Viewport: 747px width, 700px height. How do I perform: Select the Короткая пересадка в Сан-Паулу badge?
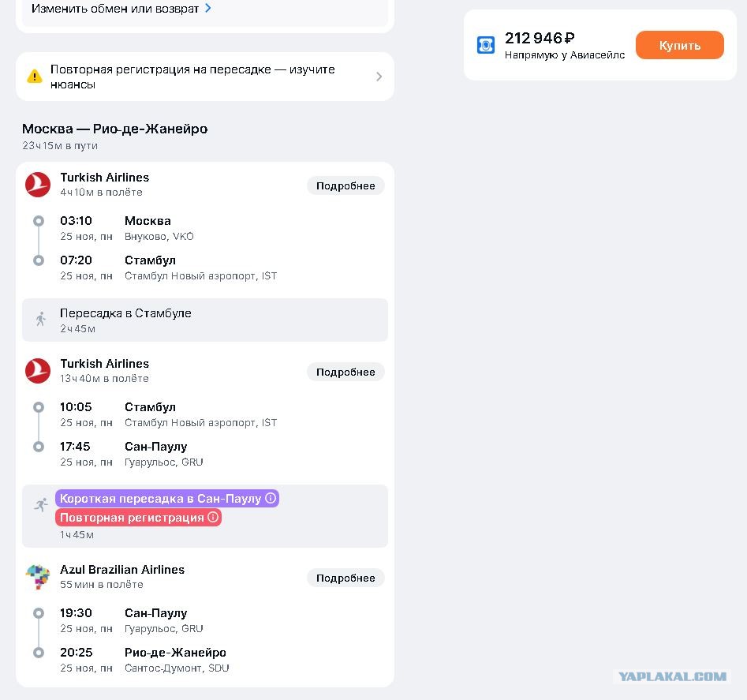point(167,499)
